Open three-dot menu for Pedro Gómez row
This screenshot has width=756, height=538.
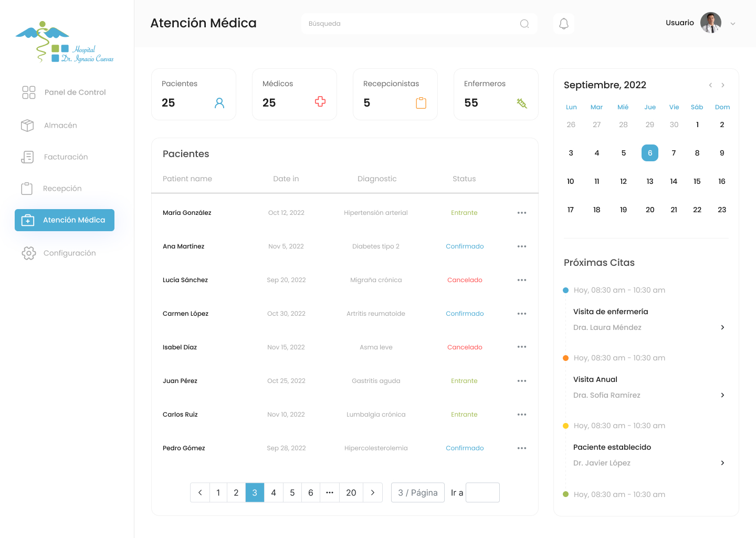coord(521,448)
